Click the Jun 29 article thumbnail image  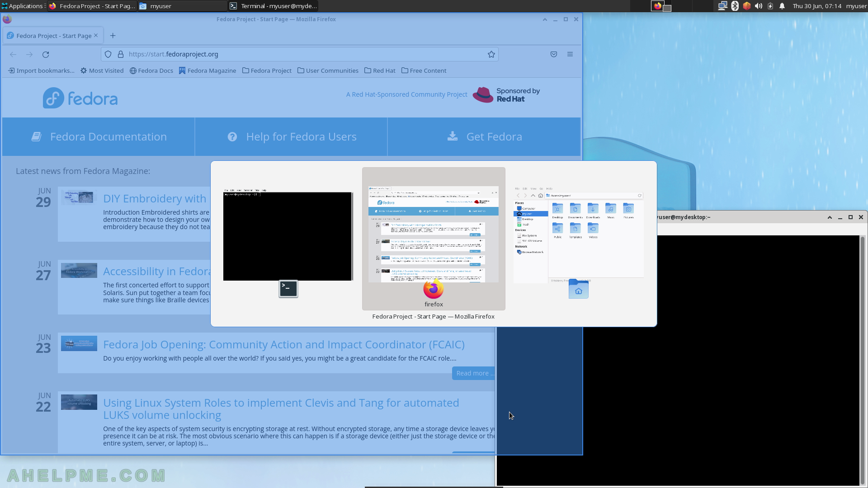pos(79,198)
